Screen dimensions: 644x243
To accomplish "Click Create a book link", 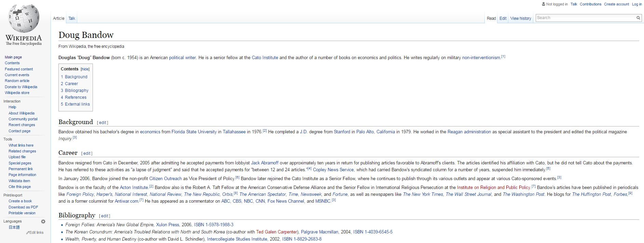I will click(20, 201).
